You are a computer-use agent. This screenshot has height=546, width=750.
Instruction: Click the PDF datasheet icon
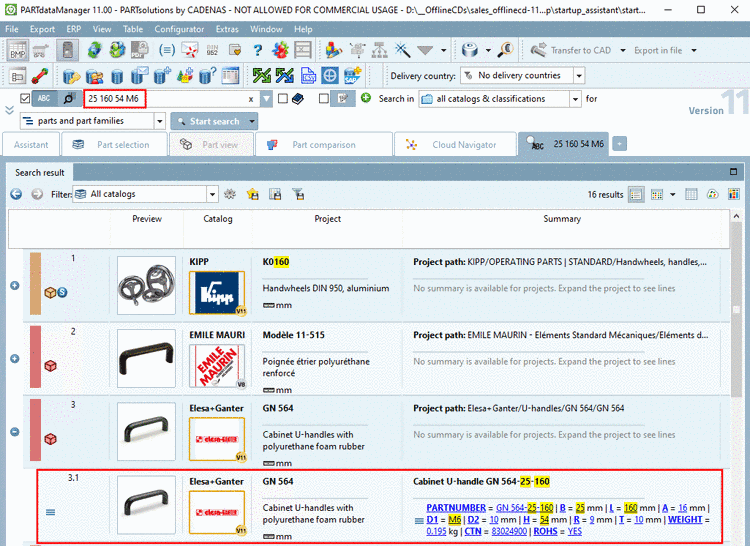click(x=140, y=50)
